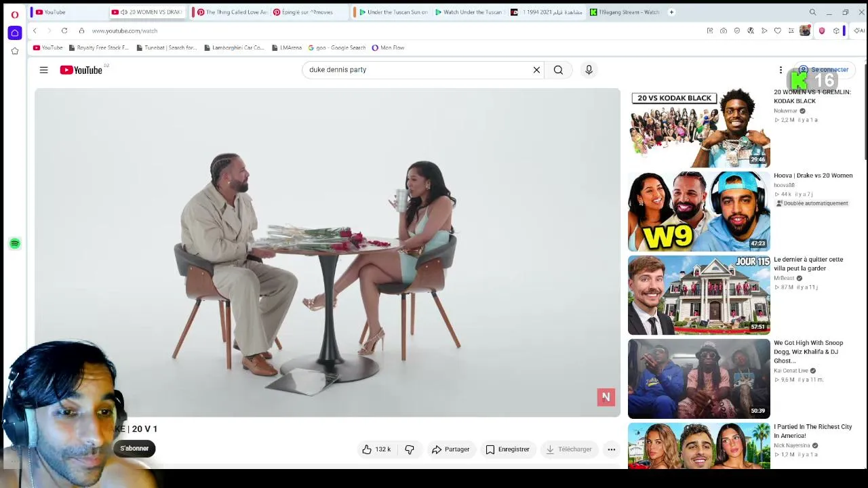Open Lamborghini Car Co bookmark
The image size is (868, 488).
234,48
